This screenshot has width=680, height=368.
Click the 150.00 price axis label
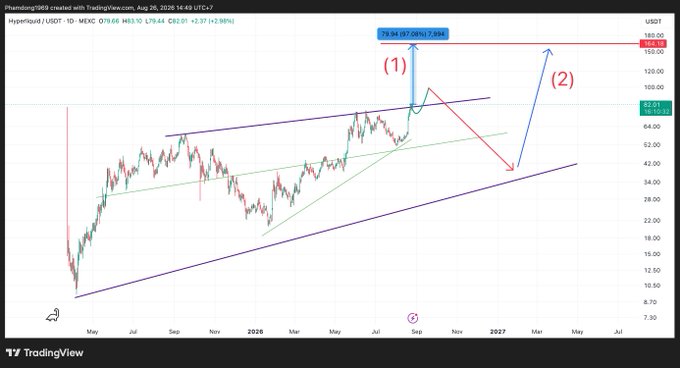tap(654, 52)
